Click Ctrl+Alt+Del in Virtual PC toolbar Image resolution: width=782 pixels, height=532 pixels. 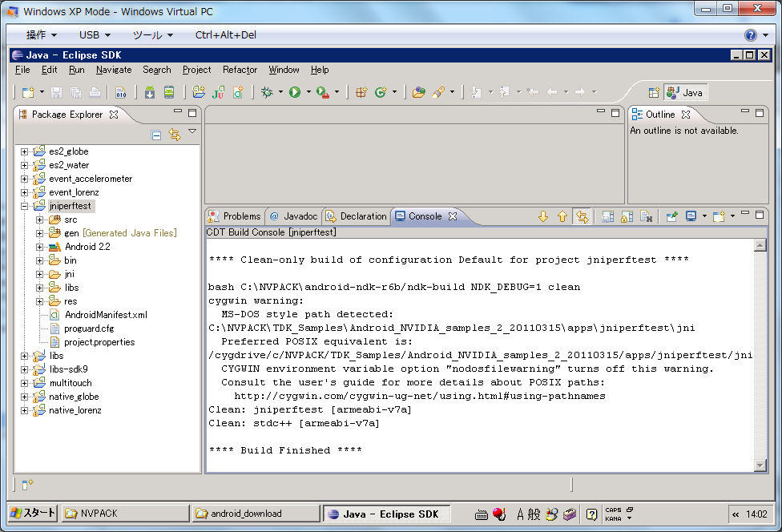226,35
